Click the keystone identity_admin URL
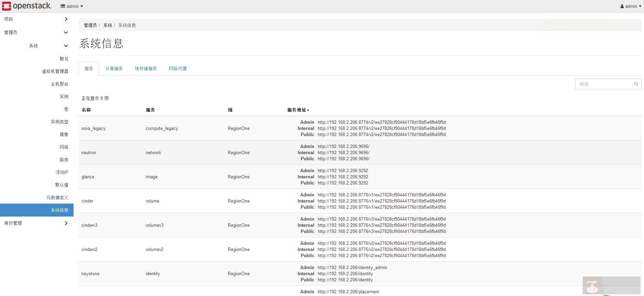Viewport: 644px width, 296px height. point(352,268)
